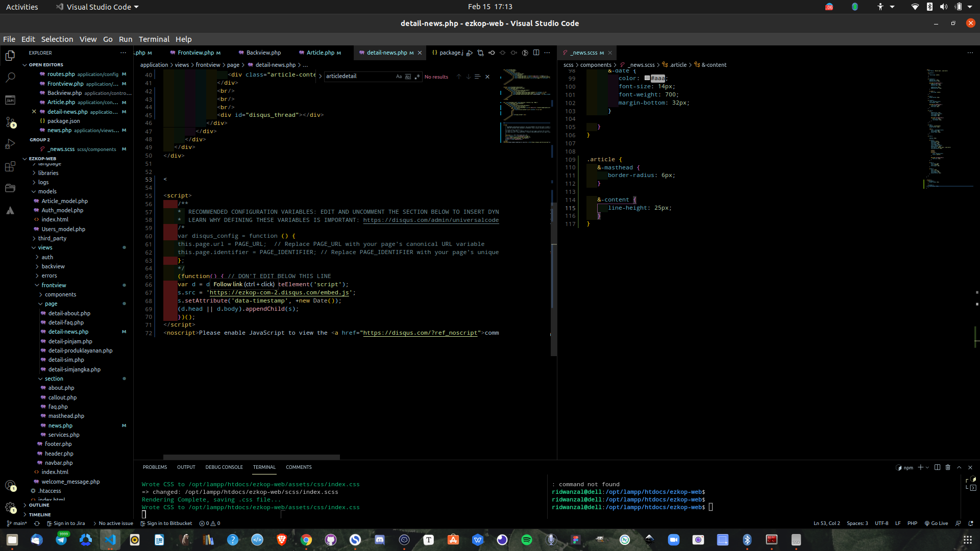The height and width of the screenshot is (551, 980).
Task: Split the editor right
Action: click(536, 53)
